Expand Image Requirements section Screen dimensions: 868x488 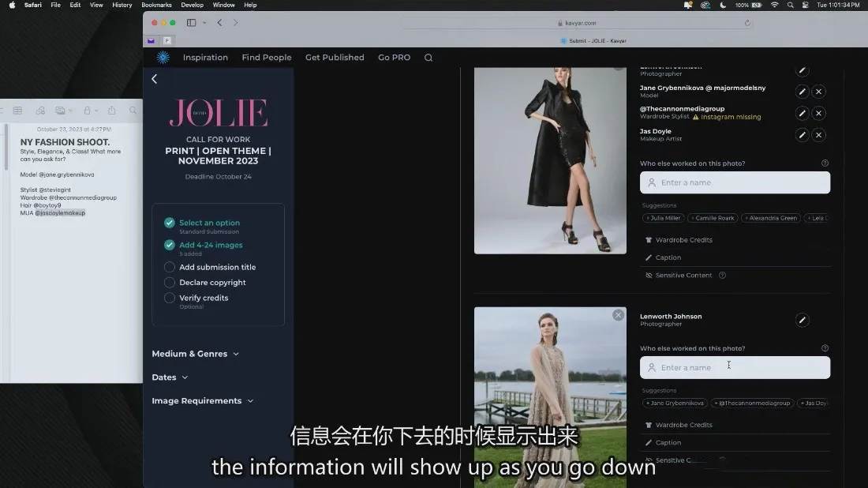(203, 400)
